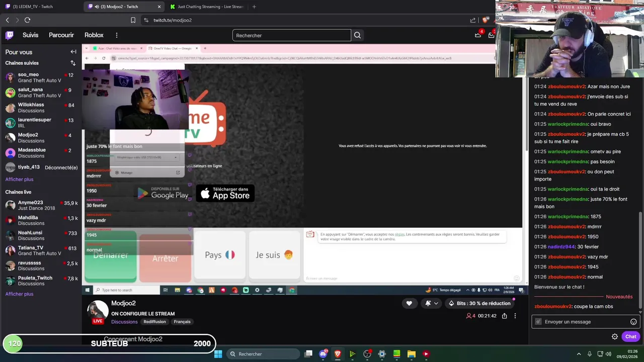This screenshot has height=362, width=644.
Task: Open the Parcourir menu
Action: (61, 35)
